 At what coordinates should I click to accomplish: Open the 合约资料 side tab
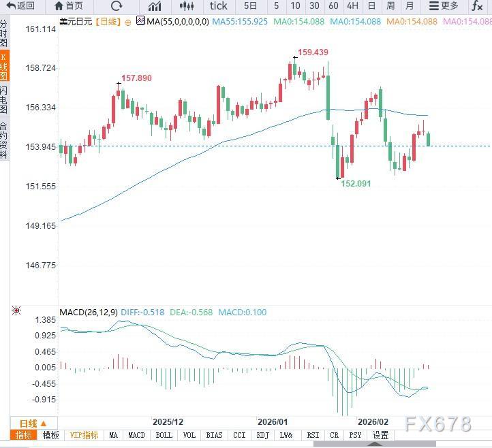[4, 140]
